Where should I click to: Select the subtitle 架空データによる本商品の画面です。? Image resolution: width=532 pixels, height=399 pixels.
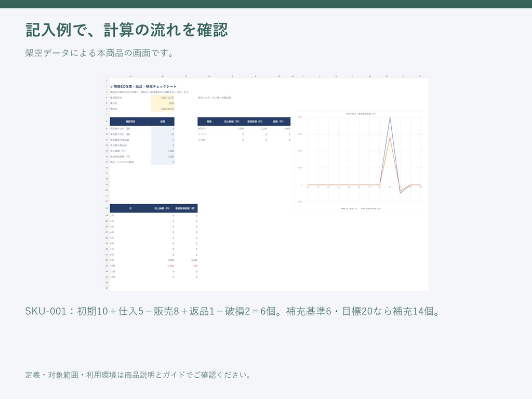pos(100,53)
